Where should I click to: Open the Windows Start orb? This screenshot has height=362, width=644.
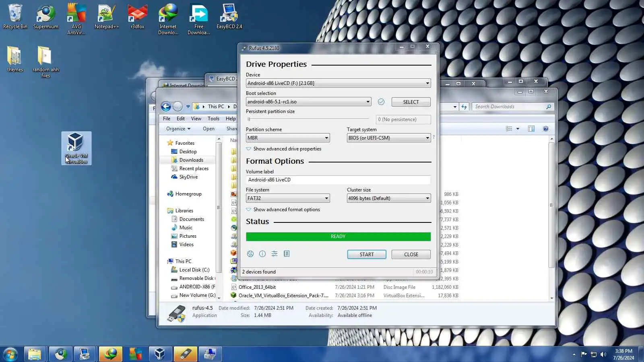[x=10, y=354]
